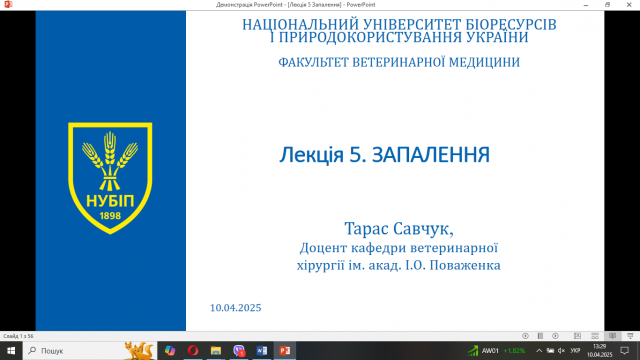Open File Explorer from the taskbar
The height and width of the screenshot is (360, 640).
pos(216,351)
